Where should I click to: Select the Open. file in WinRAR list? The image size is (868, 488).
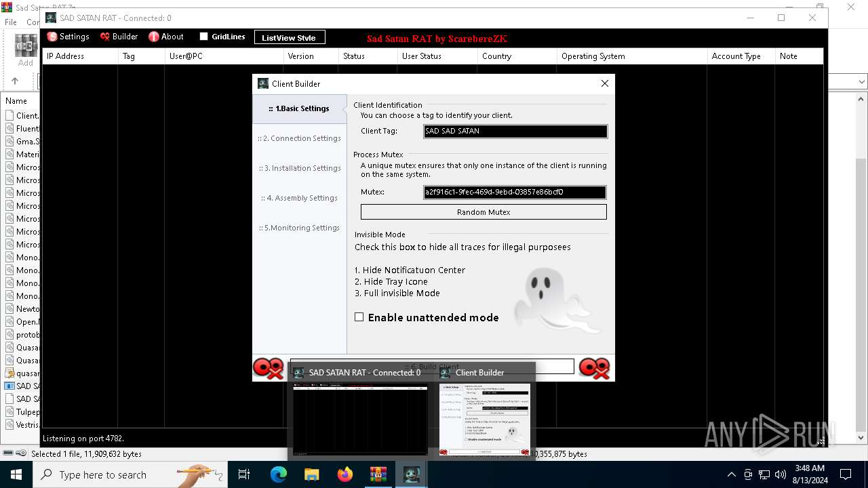pyautogui.click(x=22, y=322)
